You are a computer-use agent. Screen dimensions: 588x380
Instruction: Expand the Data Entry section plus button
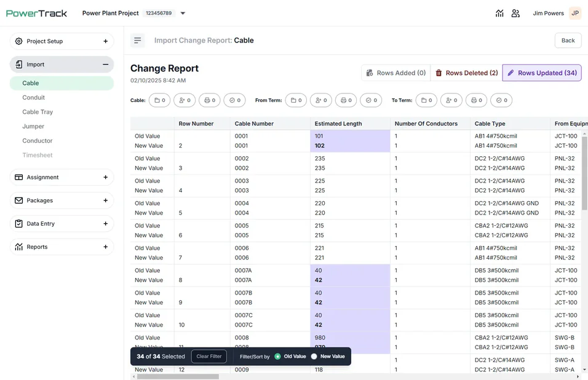point(105,224)
